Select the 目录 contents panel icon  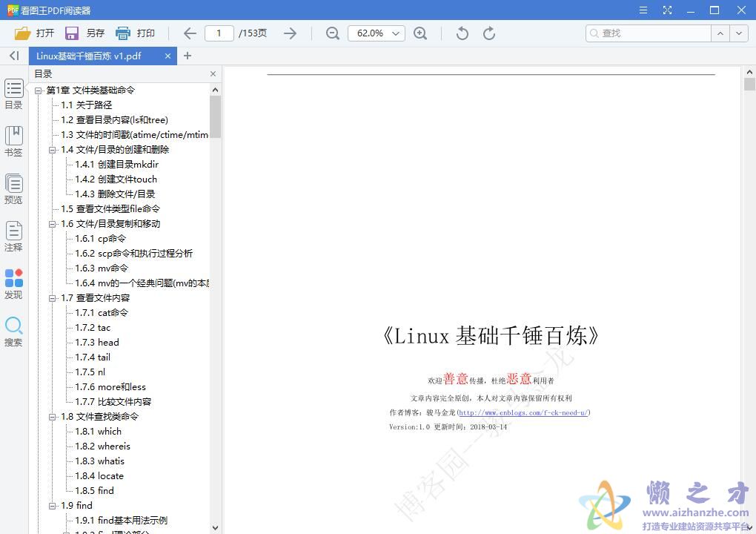[x=13, y=94]
